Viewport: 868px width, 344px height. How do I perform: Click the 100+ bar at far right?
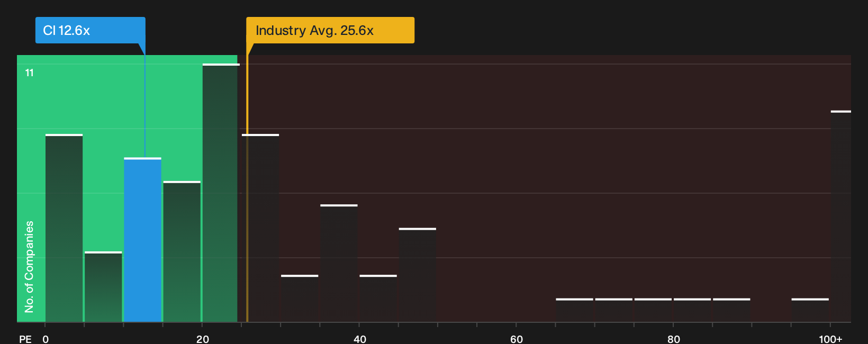pyautogui.click(x=841, y=216)
